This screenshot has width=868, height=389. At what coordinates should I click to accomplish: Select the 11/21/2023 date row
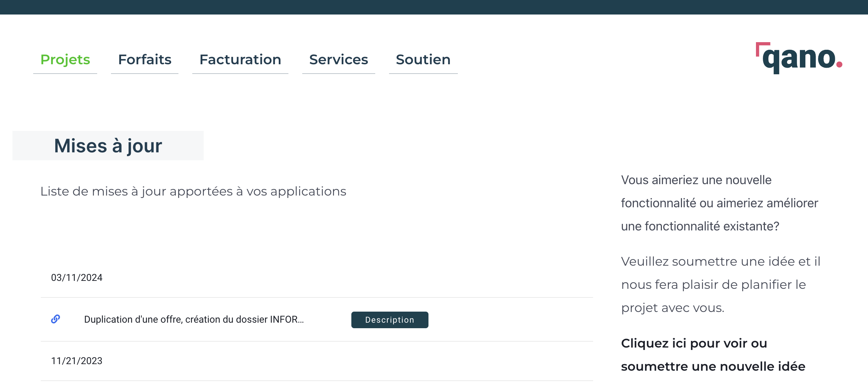click(77, 361)
